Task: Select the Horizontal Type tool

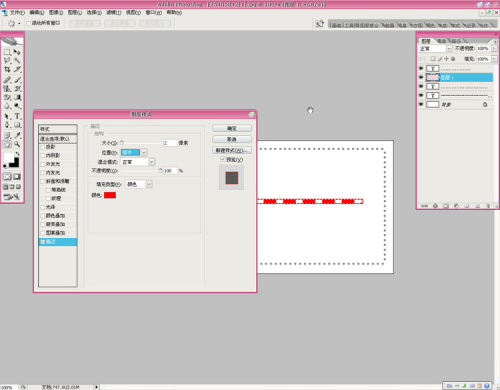Action: 17,116
